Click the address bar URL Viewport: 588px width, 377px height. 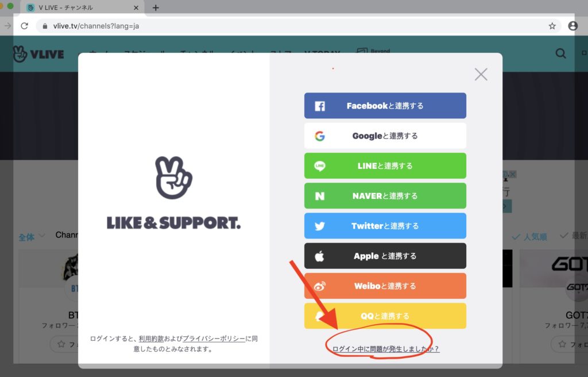[96, 26]
